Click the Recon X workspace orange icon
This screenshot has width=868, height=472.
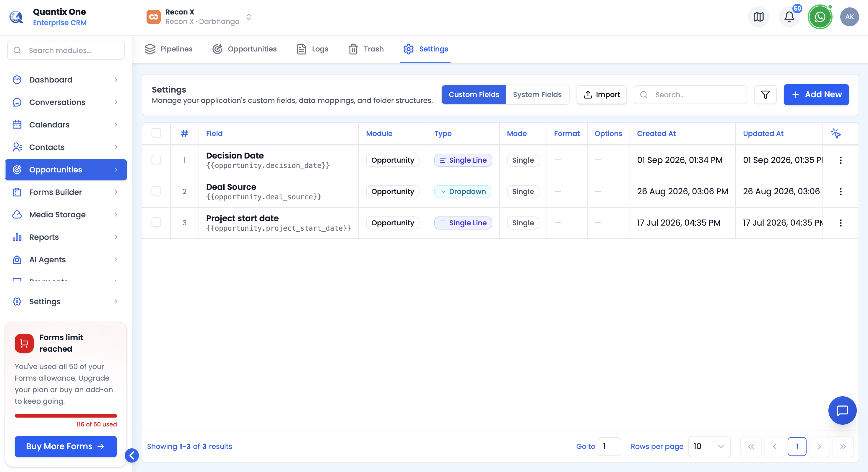coord(154,17)
